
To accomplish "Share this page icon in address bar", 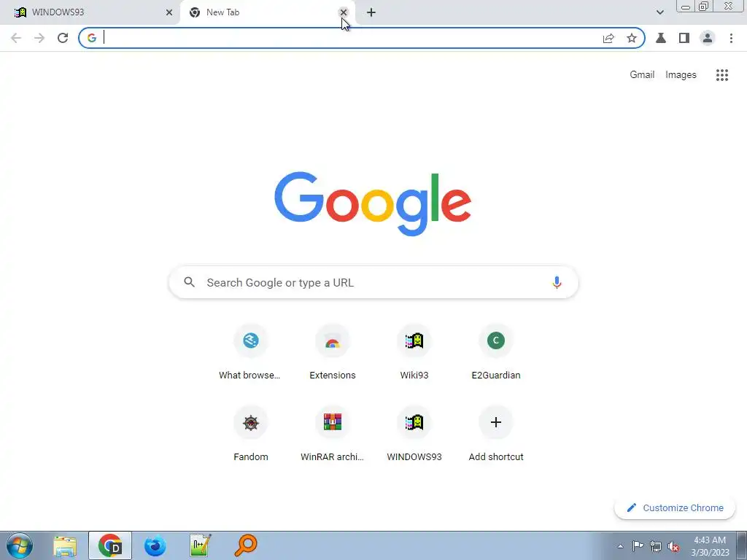I will [x=608, y=38].
